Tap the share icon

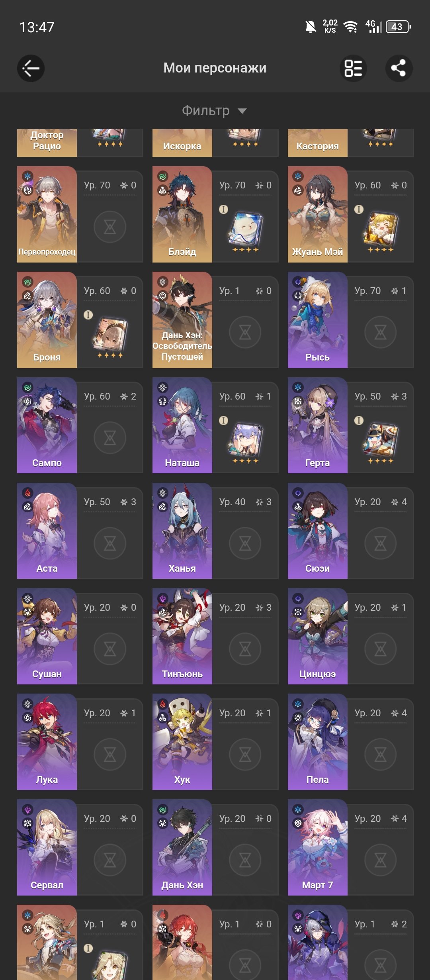tap(399, 68)
